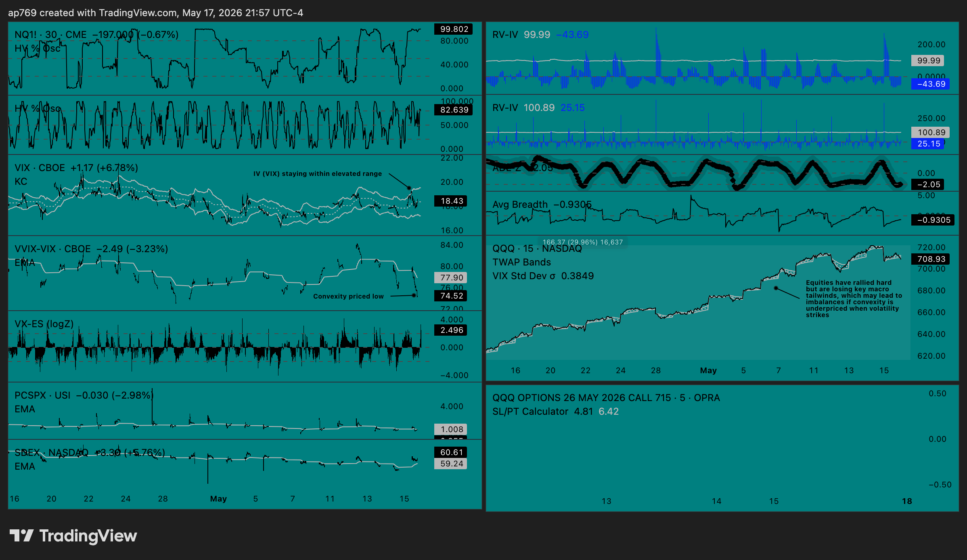Open the QQQ · 15 · NASDAQ symbol legend

(x=537, y=249)
